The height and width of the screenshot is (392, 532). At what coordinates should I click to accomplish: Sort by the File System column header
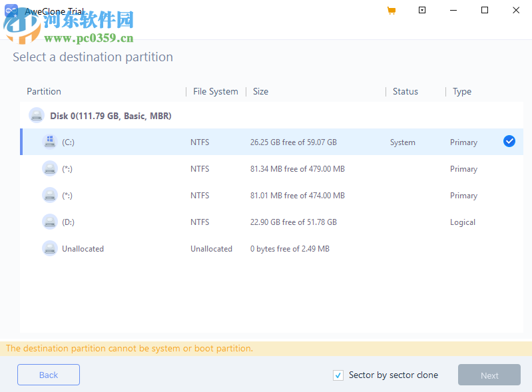[215, 91]
